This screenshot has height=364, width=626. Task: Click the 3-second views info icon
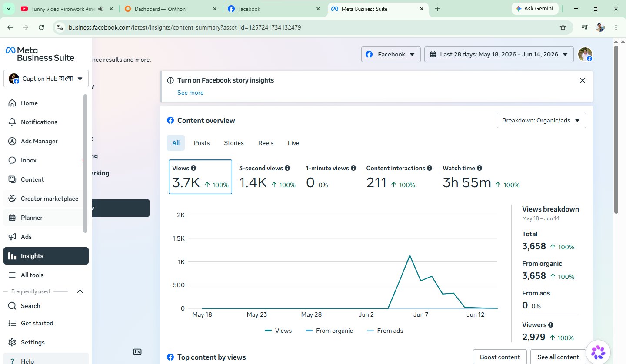287,168
